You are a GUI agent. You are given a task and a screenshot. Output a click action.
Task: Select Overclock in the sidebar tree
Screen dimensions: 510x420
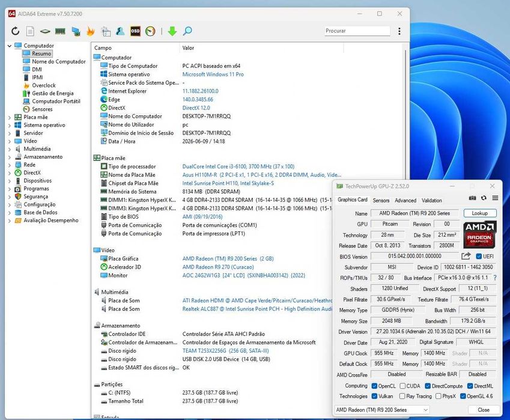pyautogui.click(x=44, y=85)
